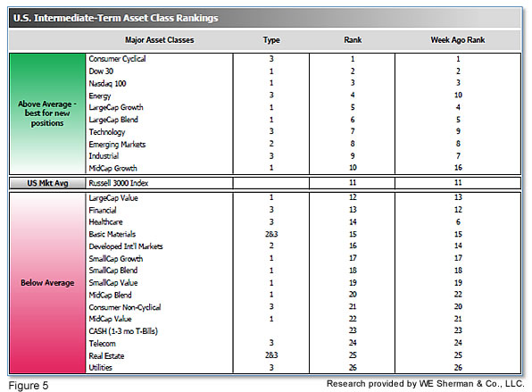Click the Below Average red category box
Image resolution: width=532 pixels, height=392 pixels.
pyautogui.click(x=47, y=283)
